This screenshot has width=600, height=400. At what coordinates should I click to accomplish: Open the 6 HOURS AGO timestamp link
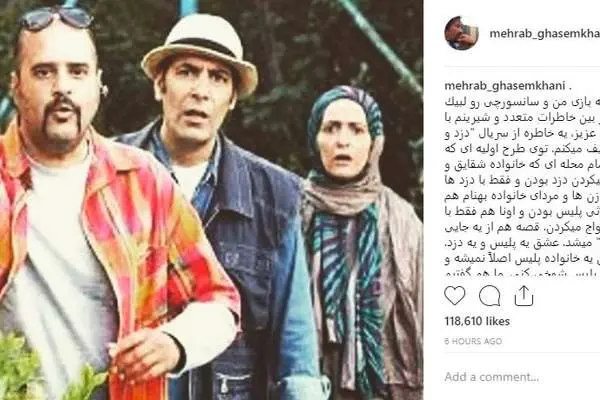(x=473, y=341)
